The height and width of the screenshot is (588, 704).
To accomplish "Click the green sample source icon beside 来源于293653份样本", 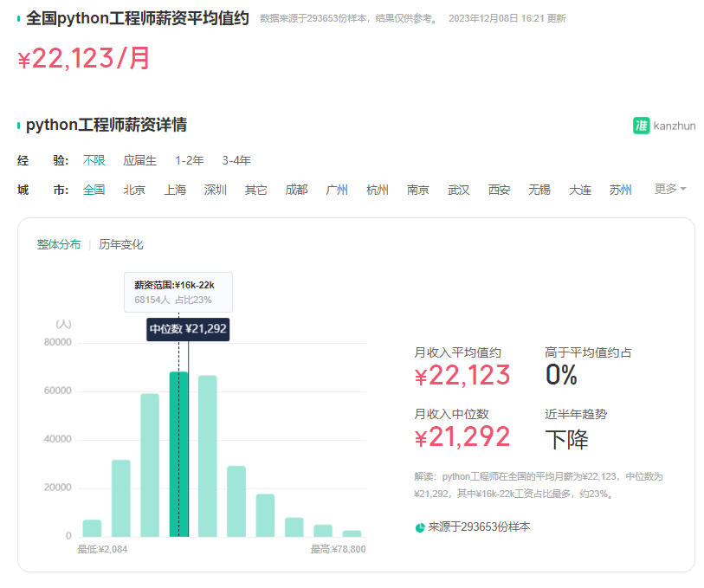I will [x=422, y=527].
